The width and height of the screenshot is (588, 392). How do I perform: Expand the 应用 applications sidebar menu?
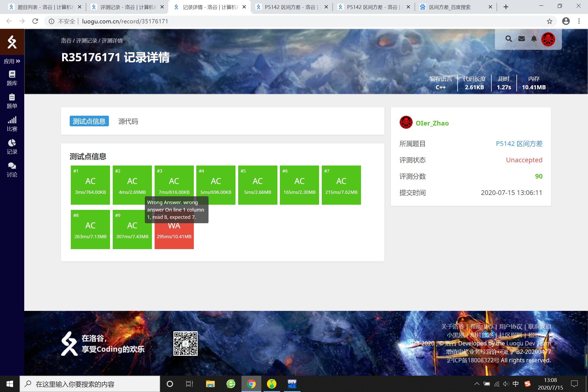tap(12, 61)
